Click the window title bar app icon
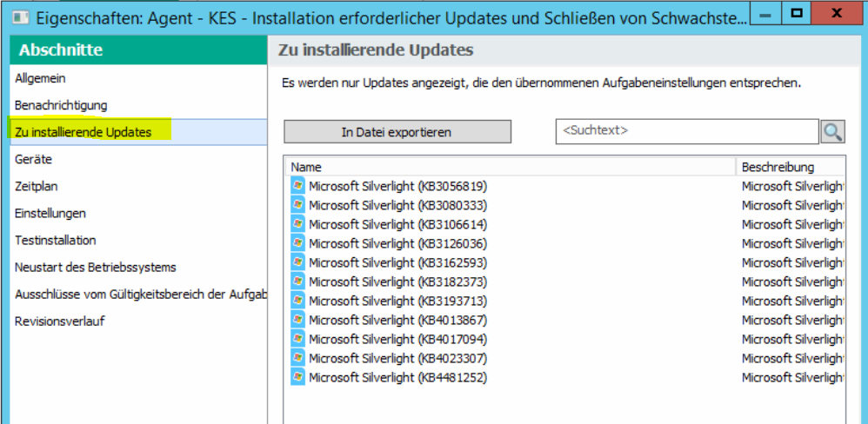This screenshot has width=868, height=424. [x=21, y=17]
